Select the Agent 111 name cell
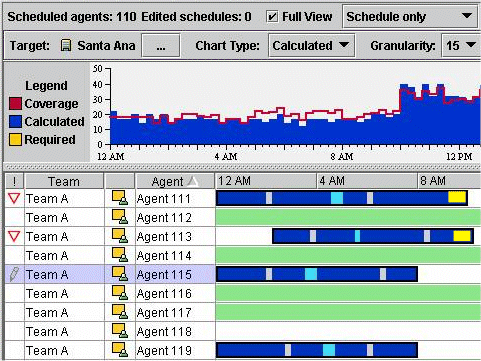The image size is (481, 361). click(175, 199)
